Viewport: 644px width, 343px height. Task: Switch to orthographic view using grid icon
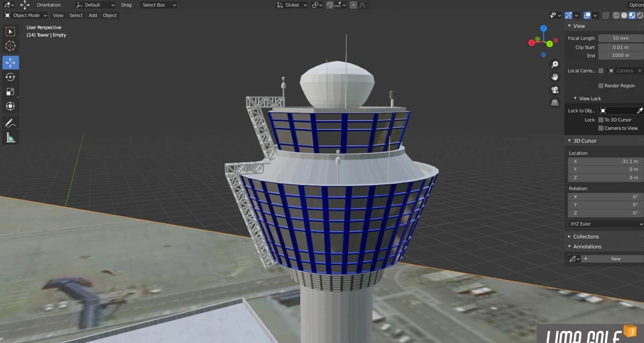(x=555, y=102)
